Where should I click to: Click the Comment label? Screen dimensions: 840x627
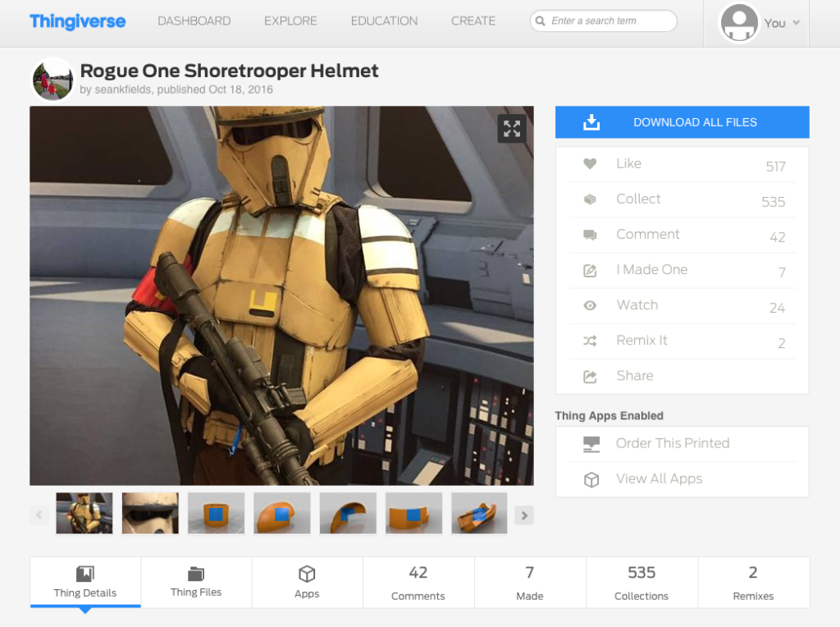648,234
